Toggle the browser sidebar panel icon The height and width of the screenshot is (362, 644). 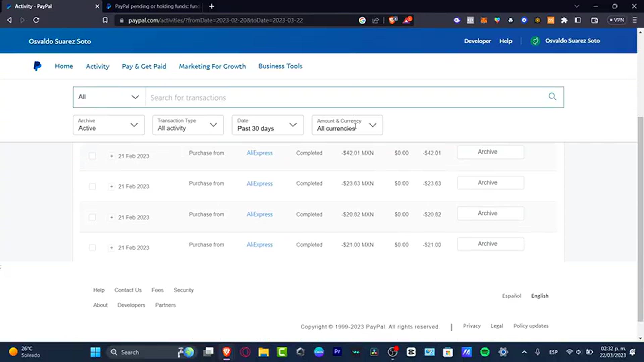coord(578,20)
